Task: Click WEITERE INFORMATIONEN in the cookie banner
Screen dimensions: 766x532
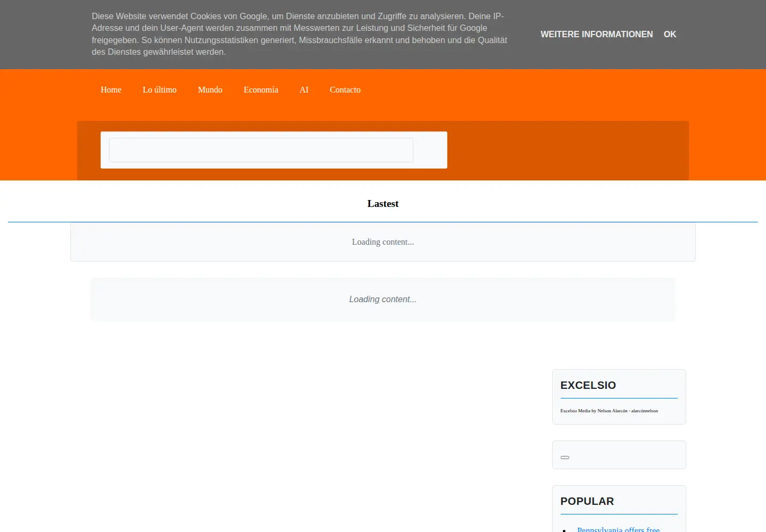Action: tap(597, 34)
